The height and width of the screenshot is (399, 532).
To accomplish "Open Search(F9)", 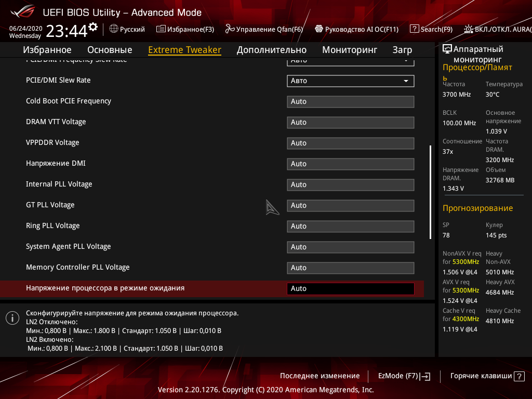I will tap(431, 29).
